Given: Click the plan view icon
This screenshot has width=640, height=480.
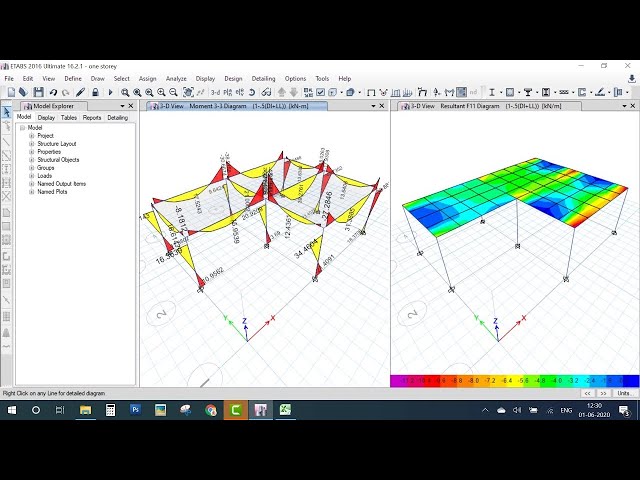Looking at the screenshot, I should [x=228, y=93].
